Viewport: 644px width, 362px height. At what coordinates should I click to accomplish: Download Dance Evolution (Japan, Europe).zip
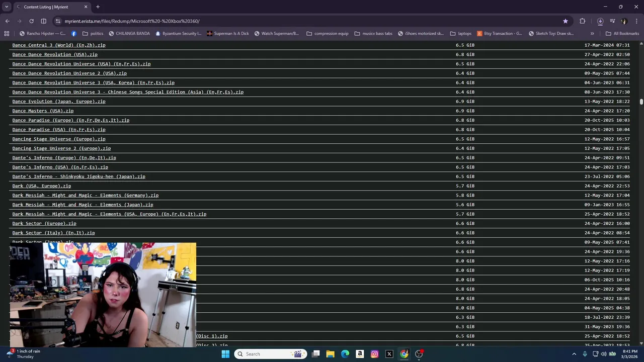(x=59, y=102)
